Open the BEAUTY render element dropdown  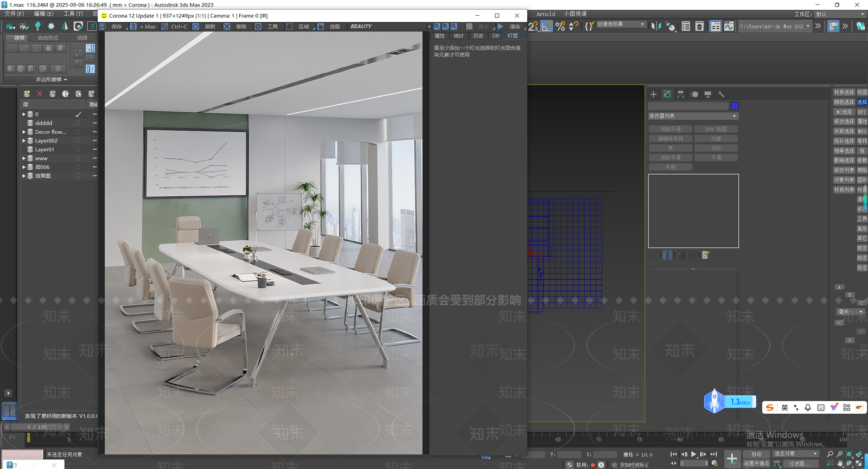point(390,26)
